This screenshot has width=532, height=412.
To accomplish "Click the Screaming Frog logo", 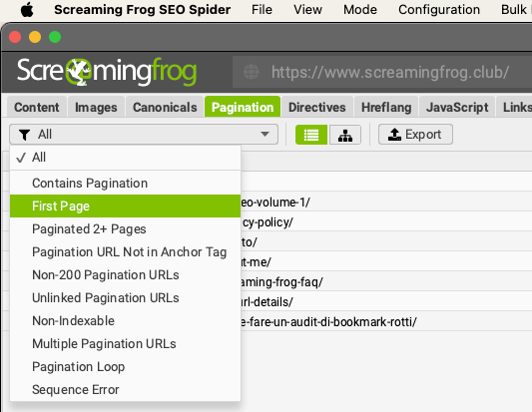I will (107, 72).
